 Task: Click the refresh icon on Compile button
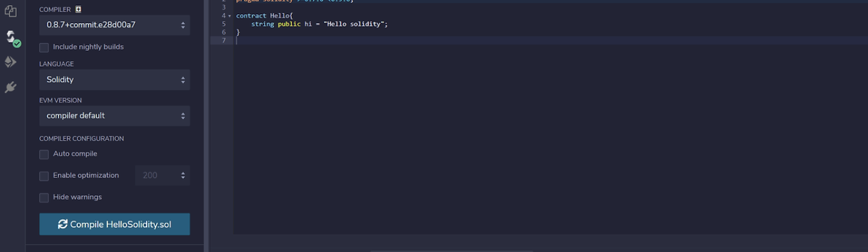tap(62, 224)
